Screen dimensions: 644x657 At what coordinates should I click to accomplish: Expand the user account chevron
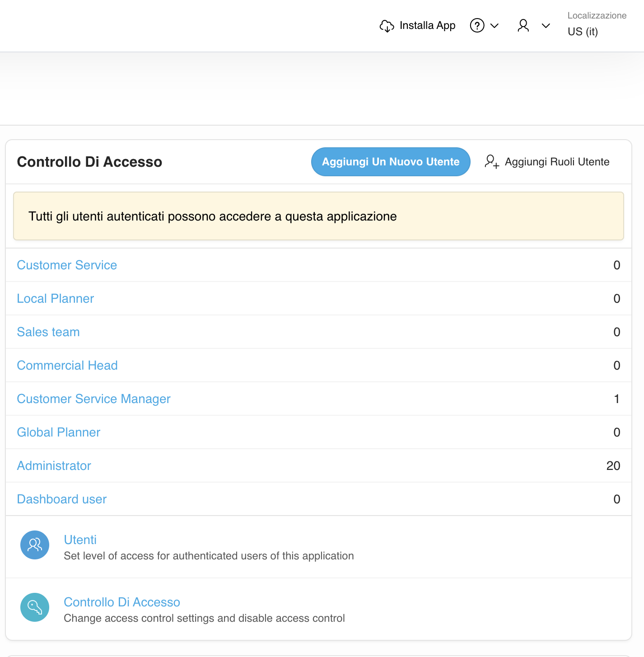tap(546, 26)
